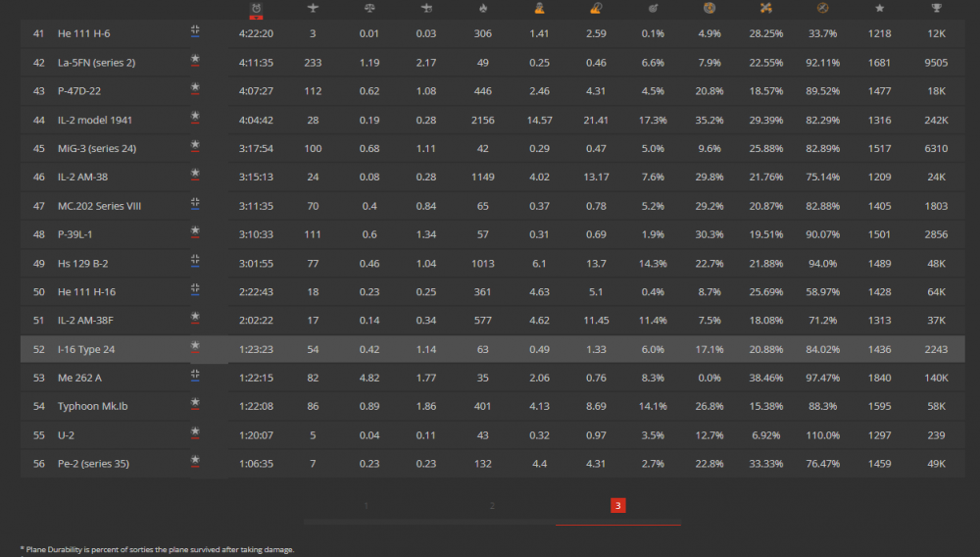The height and width of the screenshot is (557, 980).
Task: Click star icon in Typhoon Mk.Ib row
Action: [195, 403]
